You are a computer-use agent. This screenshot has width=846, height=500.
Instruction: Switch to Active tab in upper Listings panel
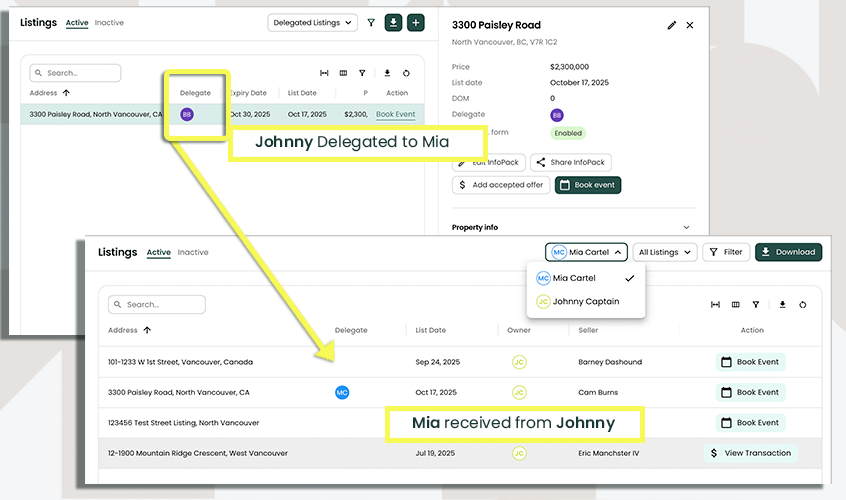(x=77, y=22)
